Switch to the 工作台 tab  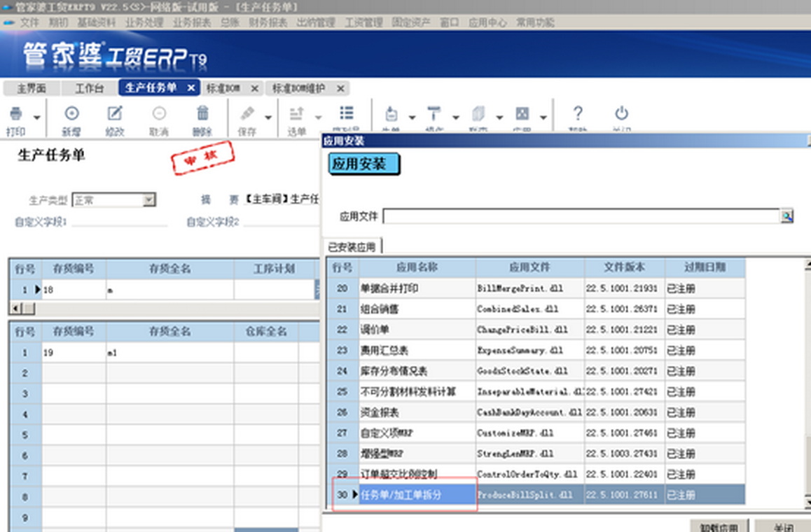pos(89,88)
